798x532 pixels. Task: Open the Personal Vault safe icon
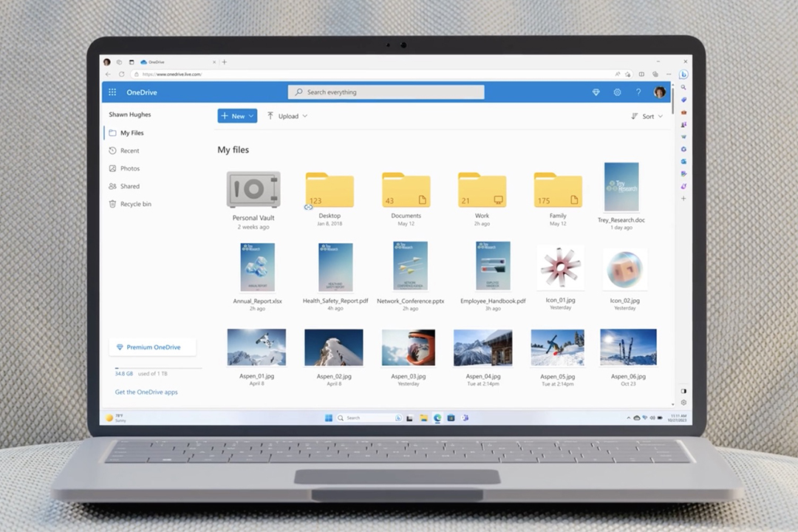click(x=253, y=189)
